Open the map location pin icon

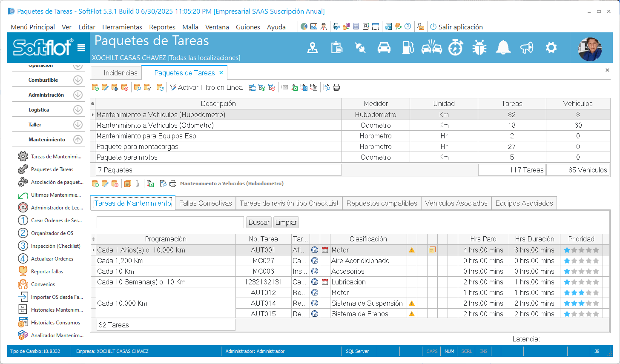(313, 48)
